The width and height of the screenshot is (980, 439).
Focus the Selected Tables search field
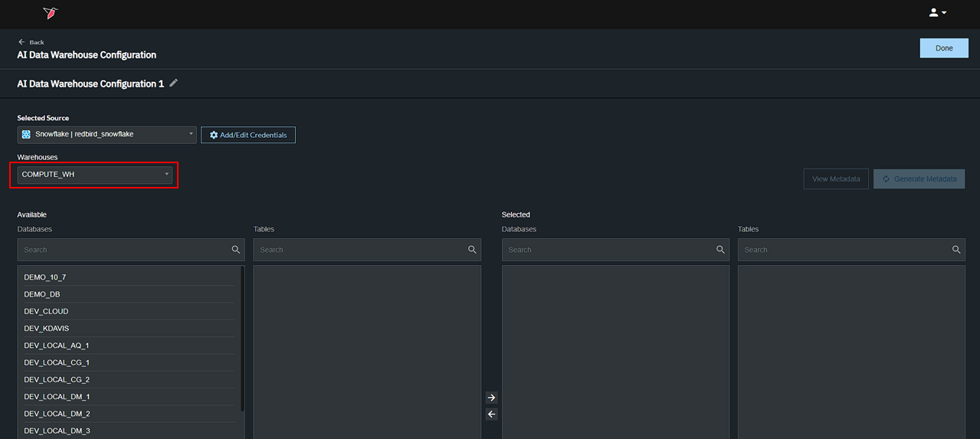[x=851, y=250]
